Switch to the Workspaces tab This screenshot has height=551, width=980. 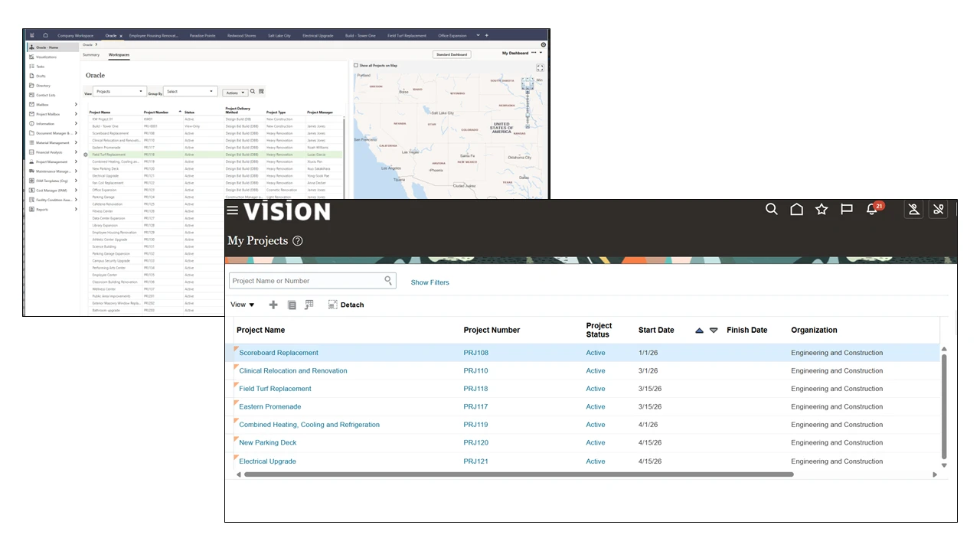point(119,55)
